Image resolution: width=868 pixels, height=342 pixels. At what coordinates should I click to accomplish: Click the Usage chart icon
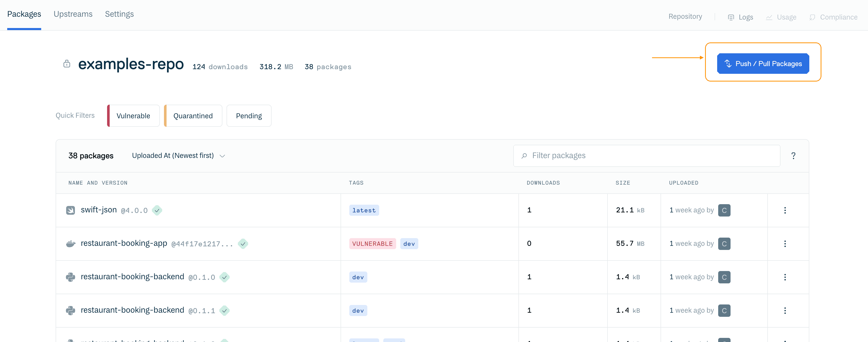pyautogui.click(x=769, y=17)
